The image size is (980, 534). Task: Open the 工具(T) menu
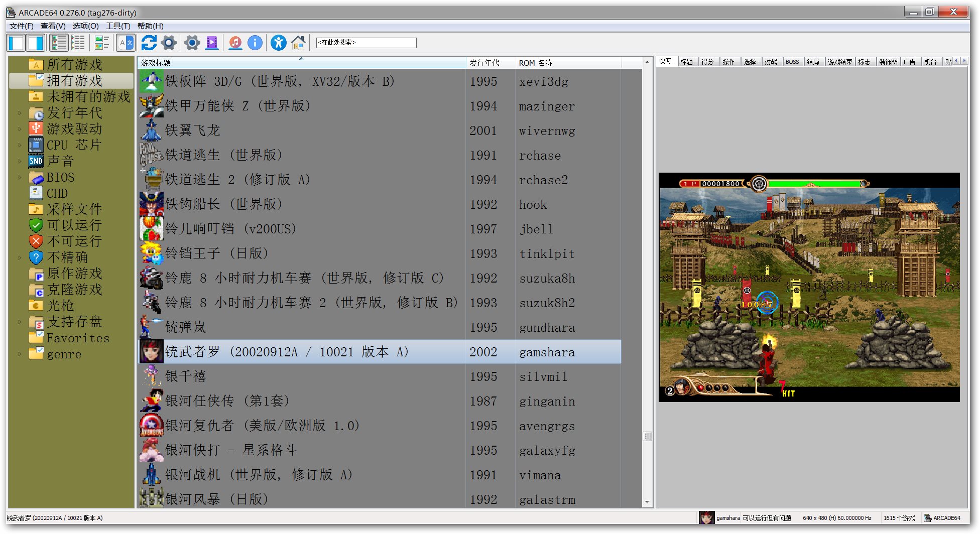point(118,26)
